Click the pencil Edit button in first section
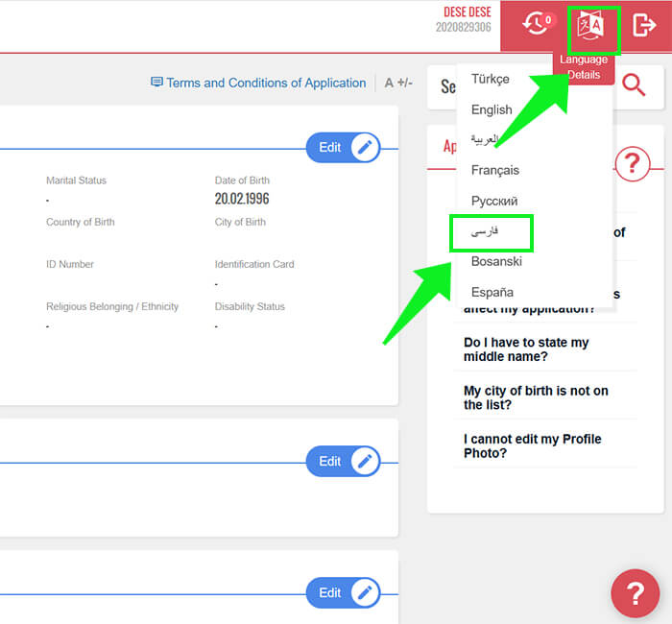 coord(343,147)
